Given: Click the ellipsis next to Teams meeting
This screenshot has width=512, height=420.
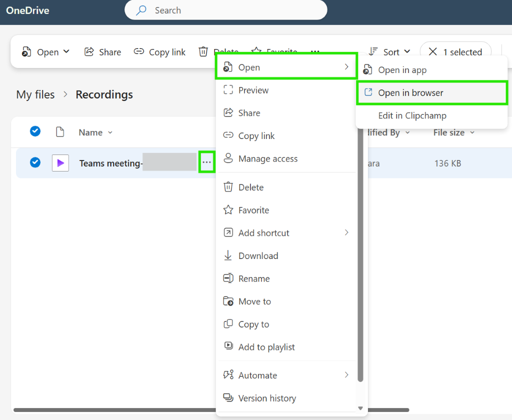Looking at the screenshot, I should (x=206, y=162).
